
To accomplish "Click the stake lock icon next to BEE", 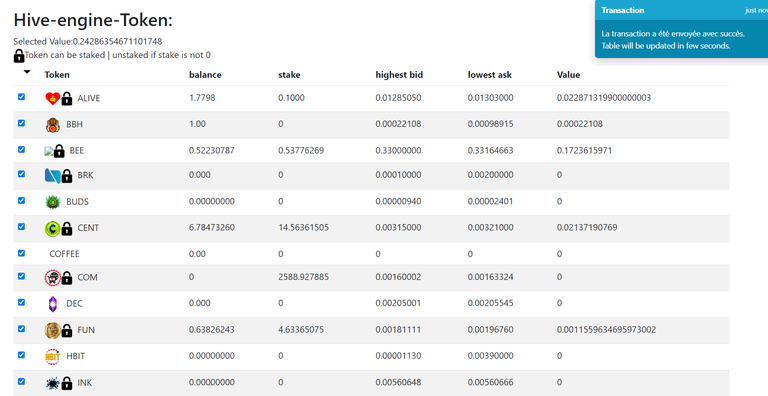I will (59, 151).
